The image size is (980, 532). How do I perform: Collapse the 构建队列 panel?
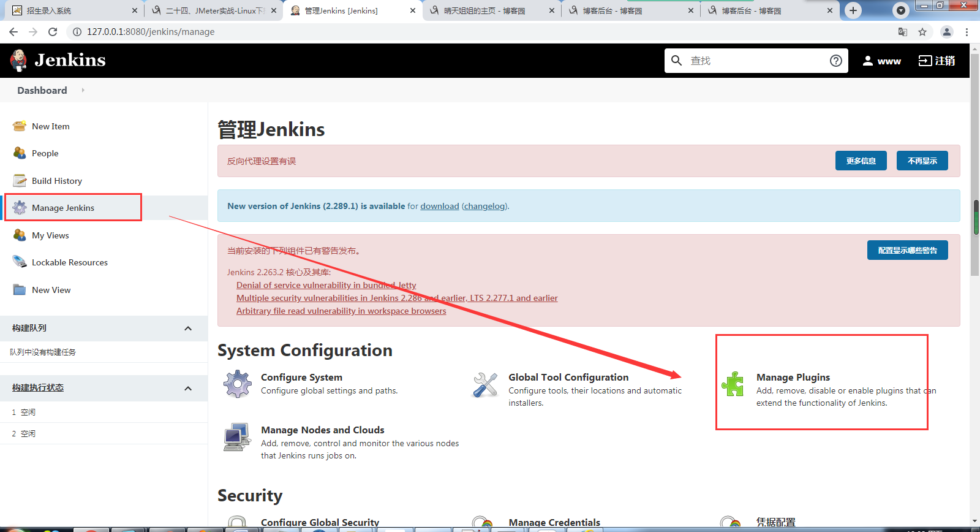[x=188, y=329]
